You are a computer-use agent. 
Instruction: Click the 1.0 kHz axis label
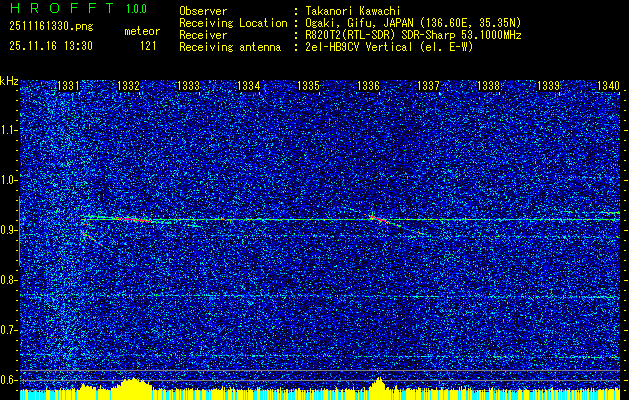tap(8, 181)
